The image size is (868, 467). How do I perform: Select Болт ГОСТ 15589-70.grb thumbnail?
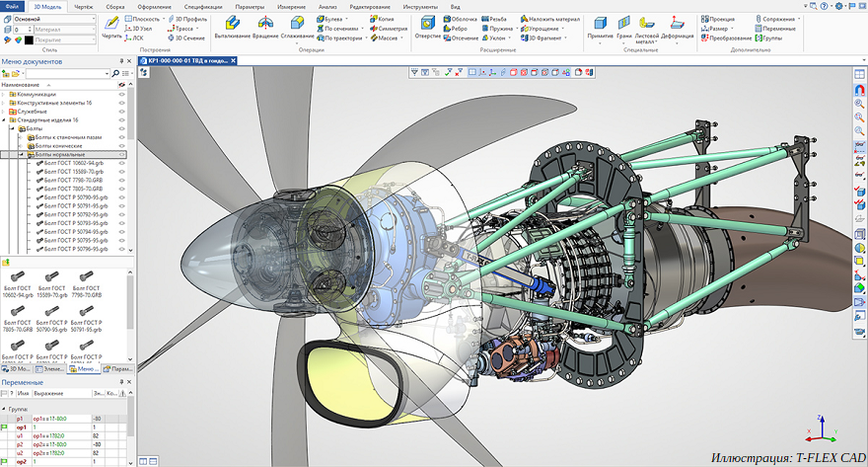[51, 285]
